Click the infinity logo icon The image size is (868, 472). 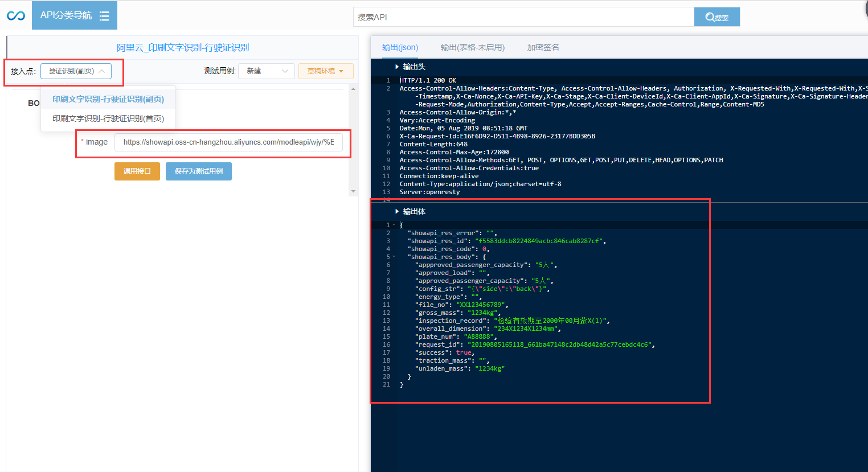16,15
